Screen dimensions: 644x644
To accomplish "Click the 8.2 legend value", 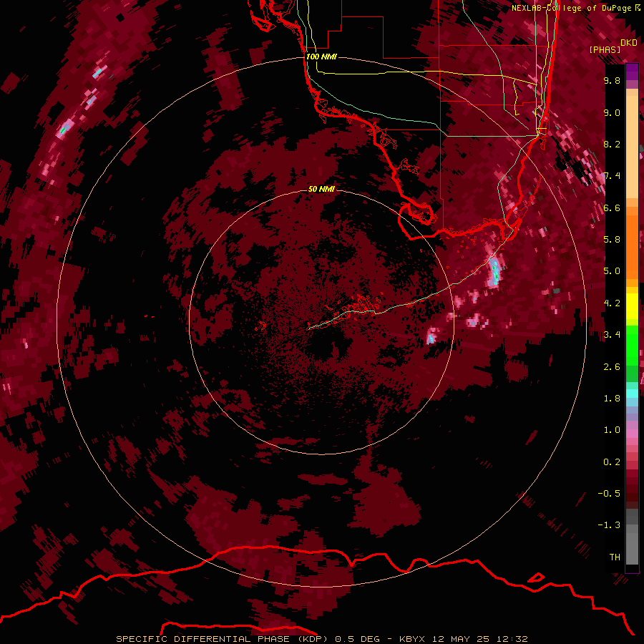I will click(x=612, y=144).
